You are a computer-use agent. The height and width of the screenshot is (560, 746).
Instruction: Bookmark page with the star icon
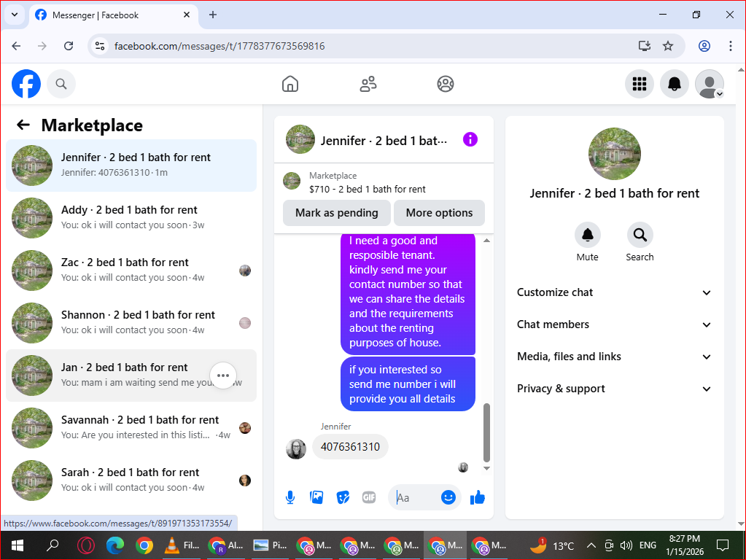point(668,46)
